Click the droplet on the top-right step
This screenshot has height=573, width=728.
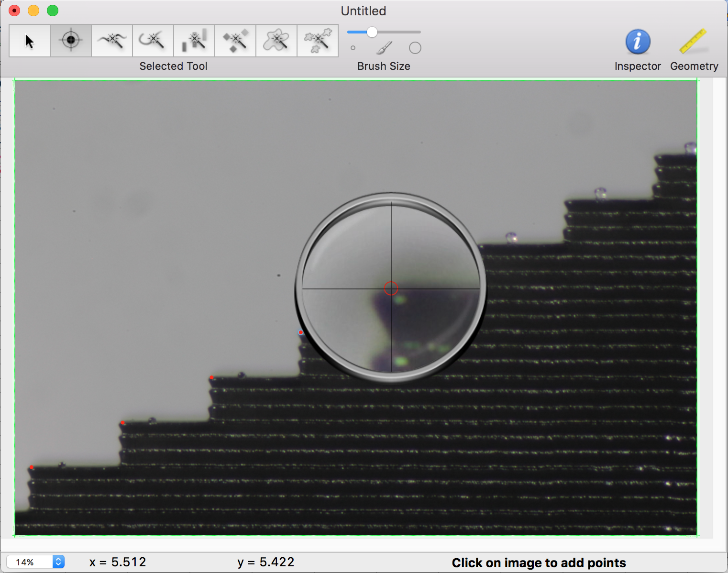tap(690, 147)
